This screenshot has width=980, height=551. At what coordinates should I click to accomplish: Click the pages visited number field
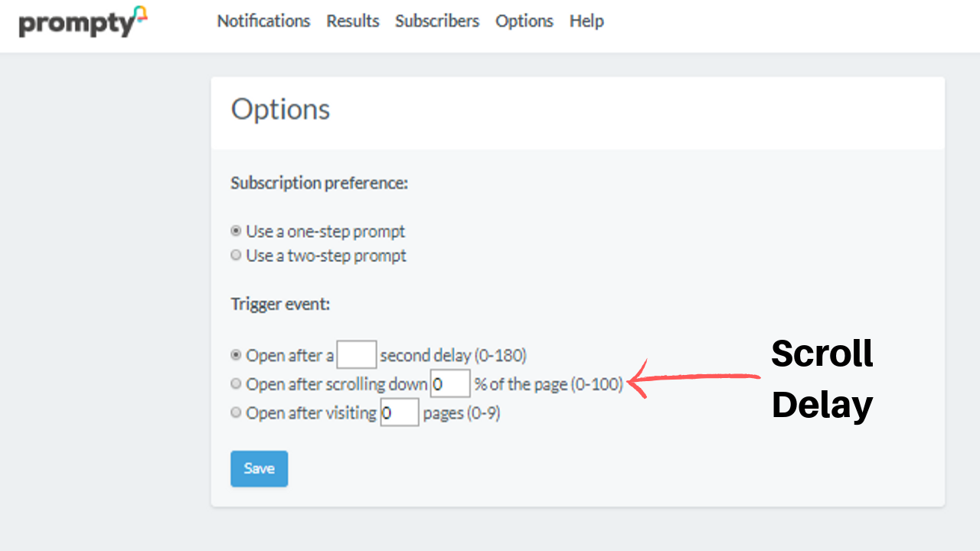[400, 412]
